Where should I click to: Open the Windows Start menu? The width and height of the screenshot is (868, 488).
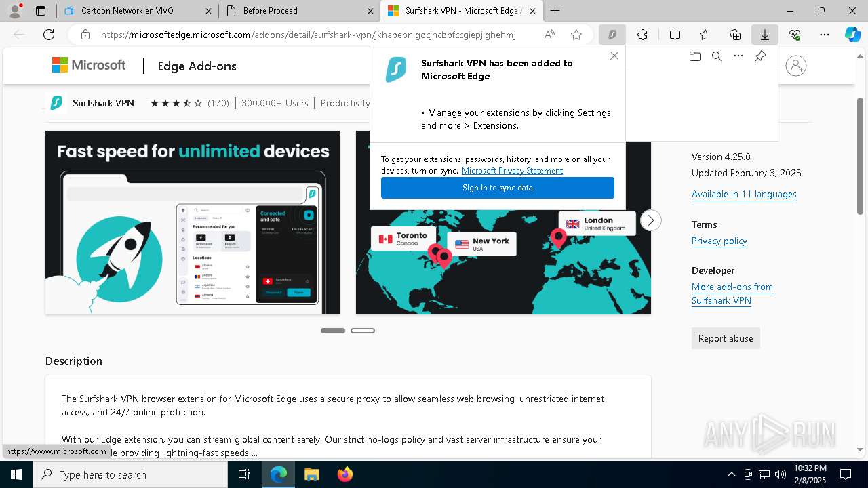(x=16, y=474)
